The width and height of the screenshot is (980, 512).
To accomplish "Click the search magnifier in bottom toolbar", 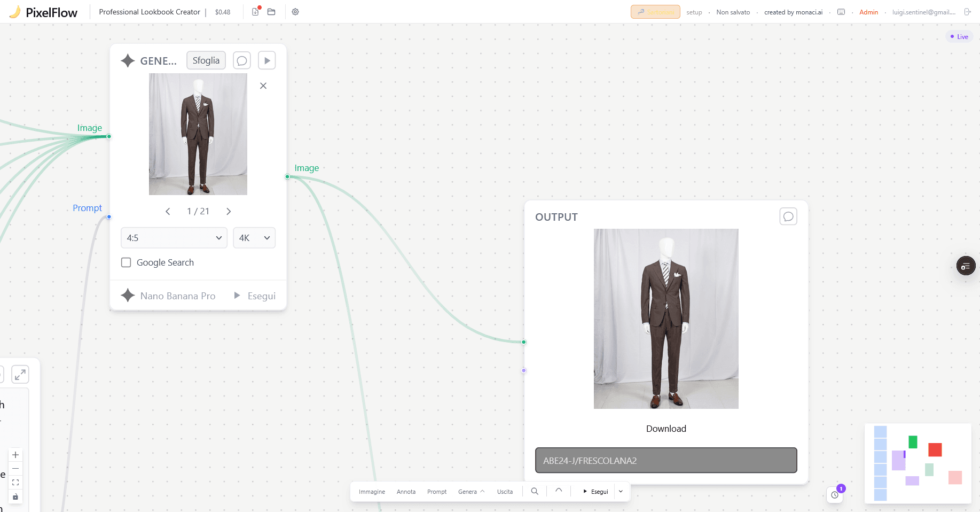I will click(535, 491).
